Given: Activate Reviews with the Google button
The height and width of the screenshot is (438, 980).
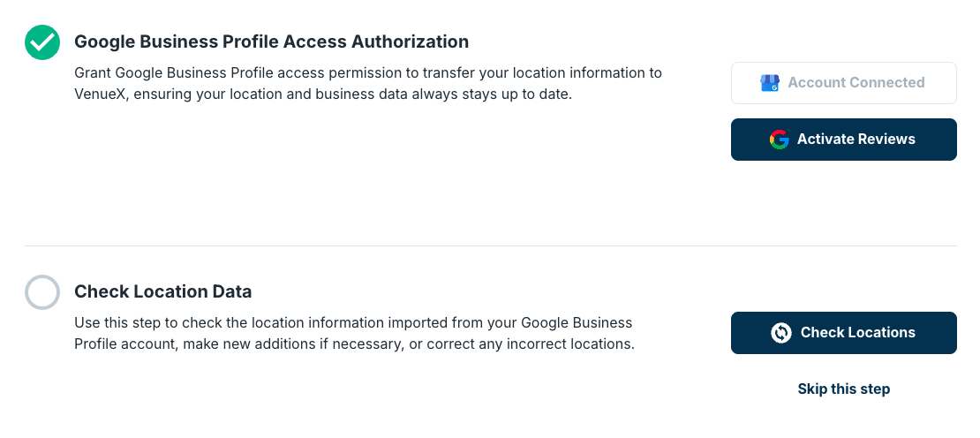Looking at the screenshot, I should click(x=844, y=140).
